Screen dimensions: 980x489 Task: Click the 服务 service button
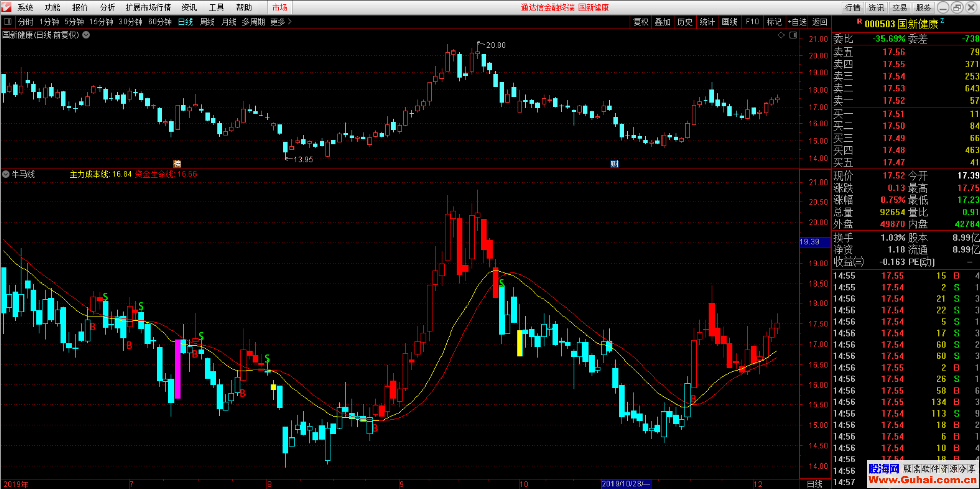point(923,7)
